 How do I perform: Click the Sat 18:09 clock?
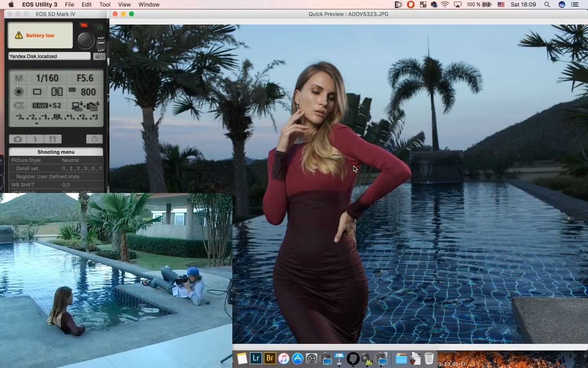click(x=523, y=4)
